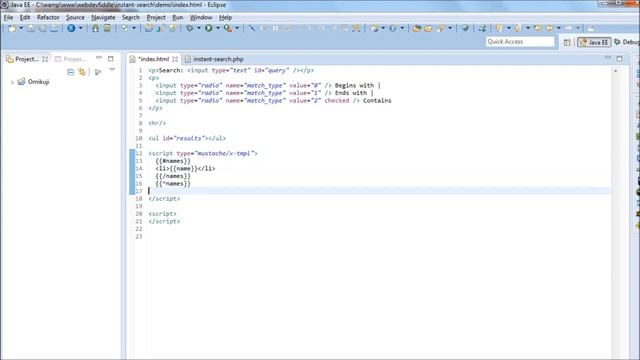
Task: Click the Run External Tools icon
Action: [x=228, y=28]
